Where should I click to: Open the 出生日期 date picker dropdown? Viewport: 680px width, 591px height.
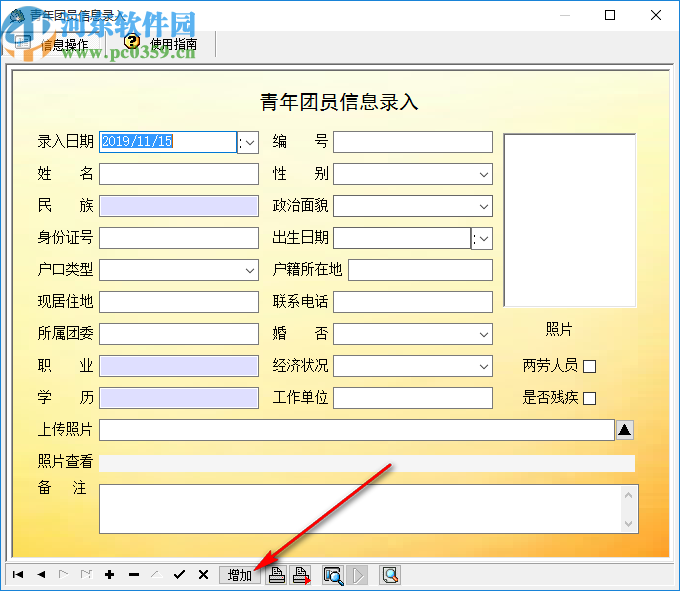click(482, 238)
